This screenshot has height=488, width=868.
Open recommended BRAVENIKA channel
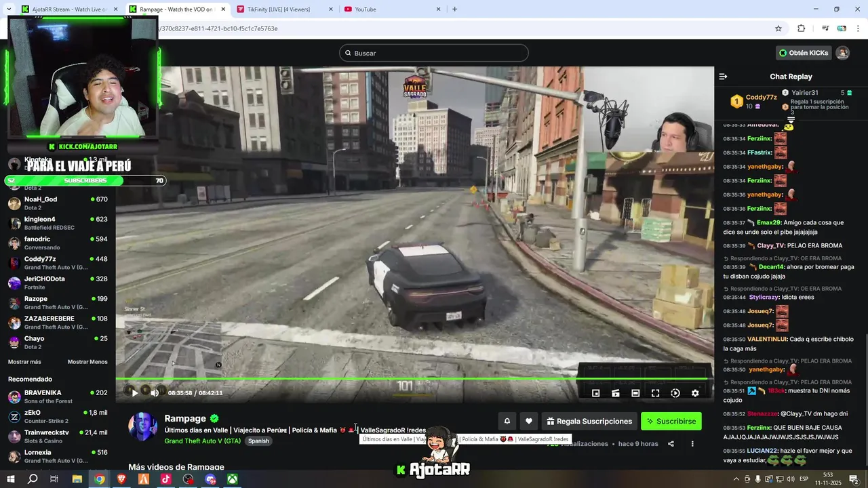58,396
